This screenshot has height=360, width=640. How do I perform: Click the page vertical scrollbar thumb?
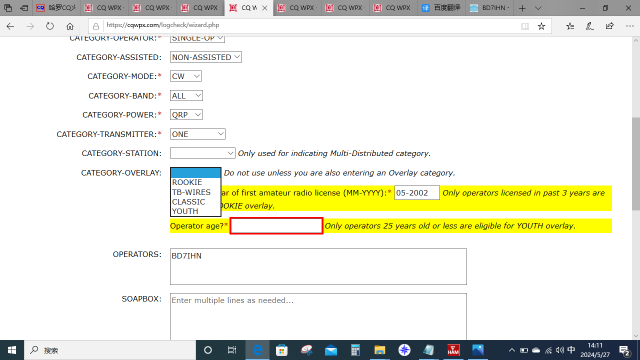tap(636, 164)
